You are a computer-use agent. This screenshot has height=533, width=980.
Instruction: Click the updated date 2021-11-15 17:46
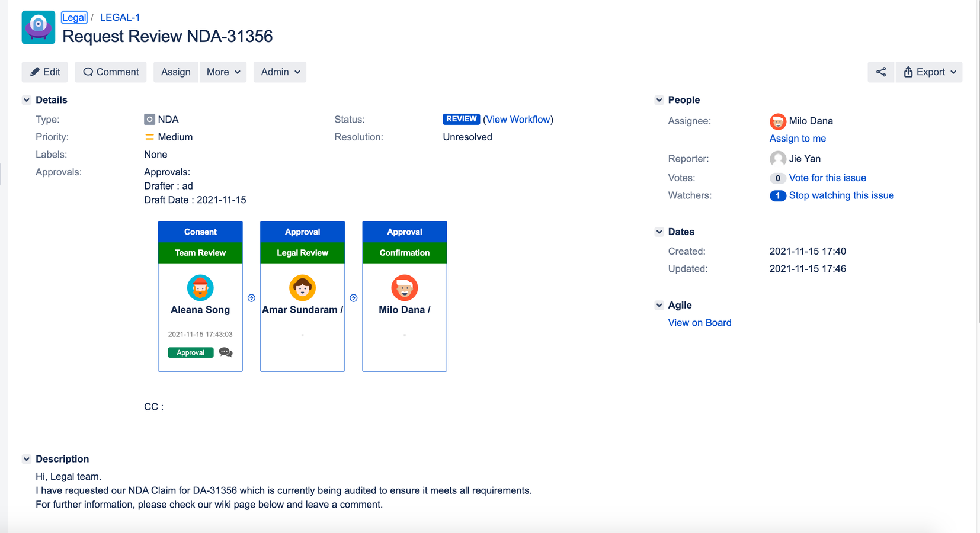[x=808, y=269]
